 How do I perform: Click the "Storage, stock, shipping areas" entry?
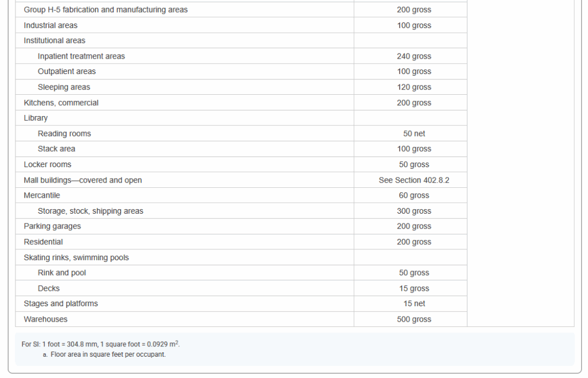(x=90, y=211)
